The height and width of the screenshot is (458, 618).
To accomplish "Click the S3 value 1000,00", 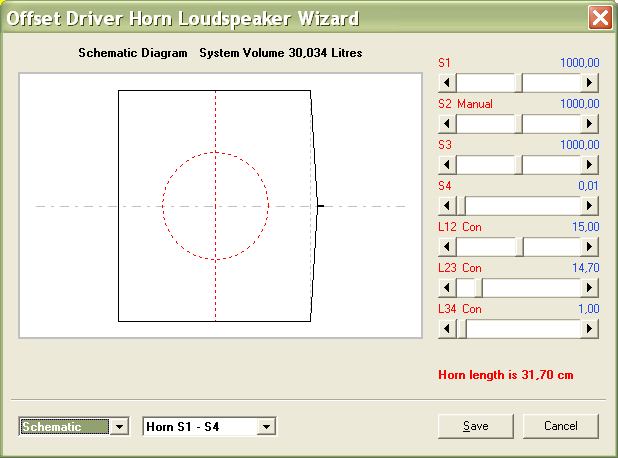I will (579, 145).
